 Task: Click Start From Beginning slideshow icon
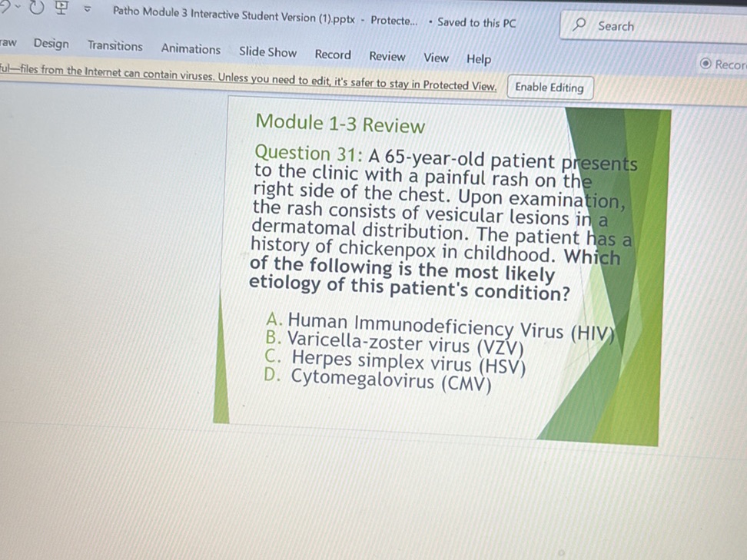pos(62,9)
